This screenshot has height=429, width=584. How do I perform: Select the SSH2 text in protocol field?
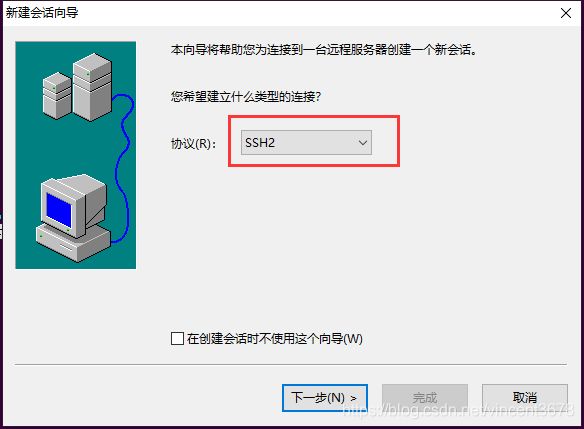tap(260, 143)
